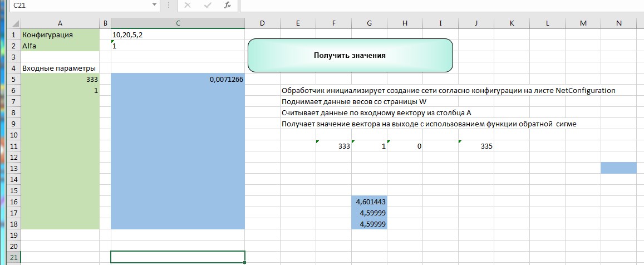Select row 19 header

14,235
